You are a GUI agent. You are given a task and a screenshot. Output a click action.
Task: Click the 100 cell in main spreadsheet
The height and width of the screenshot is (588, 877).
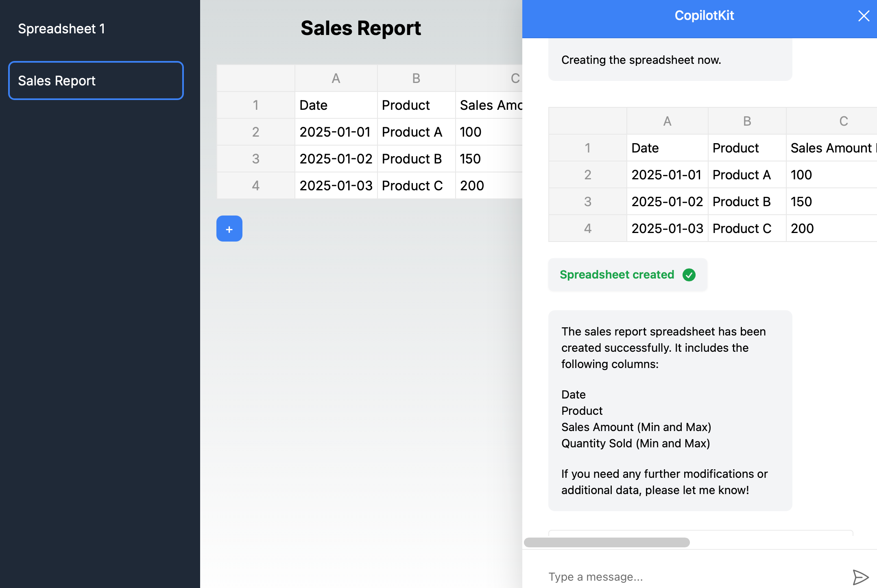coord(489,132)
